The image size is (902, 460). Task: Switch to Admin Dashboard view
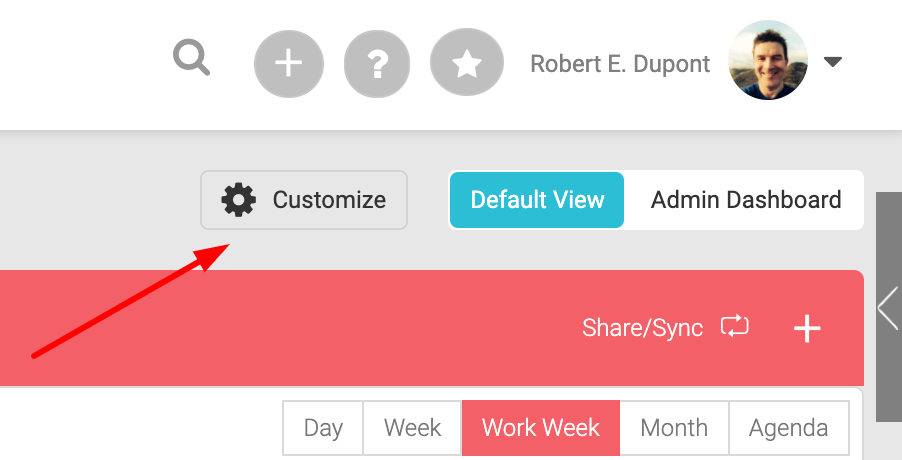[746, 200]
